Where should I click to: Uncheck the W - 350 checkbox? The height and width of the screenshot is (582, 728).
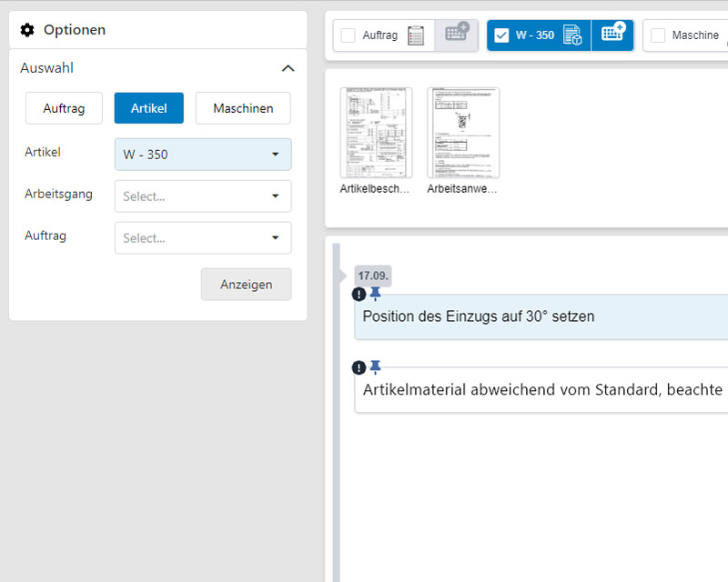[x=501, y=35]
